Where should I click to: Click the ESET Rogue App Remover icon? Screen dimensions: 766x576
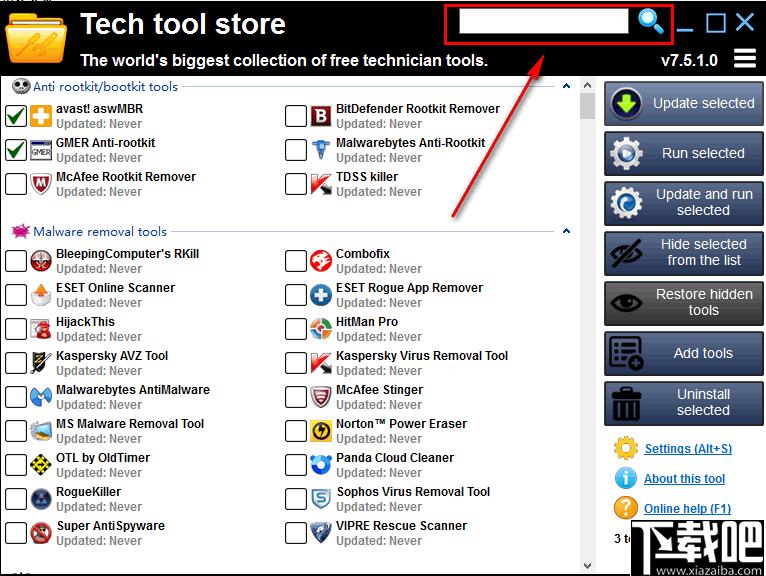point(321,295)
